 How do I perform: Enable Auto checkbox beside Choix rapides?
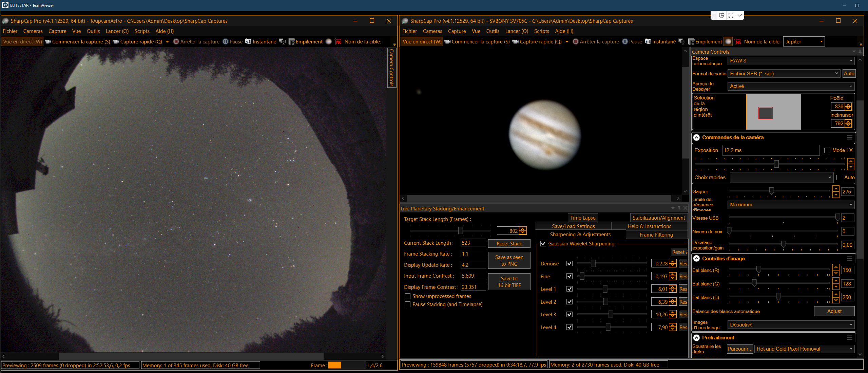840,178
